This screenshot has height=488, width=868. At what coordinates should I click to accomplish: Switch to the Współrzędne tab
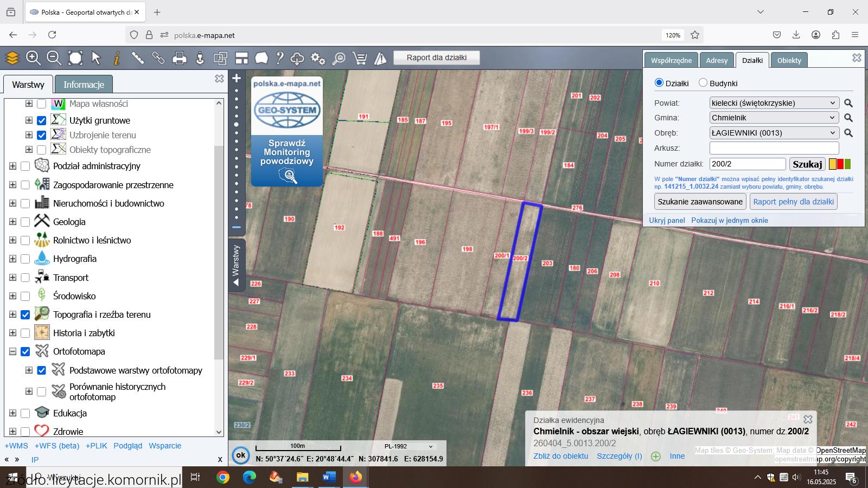[x=671, y=60]
